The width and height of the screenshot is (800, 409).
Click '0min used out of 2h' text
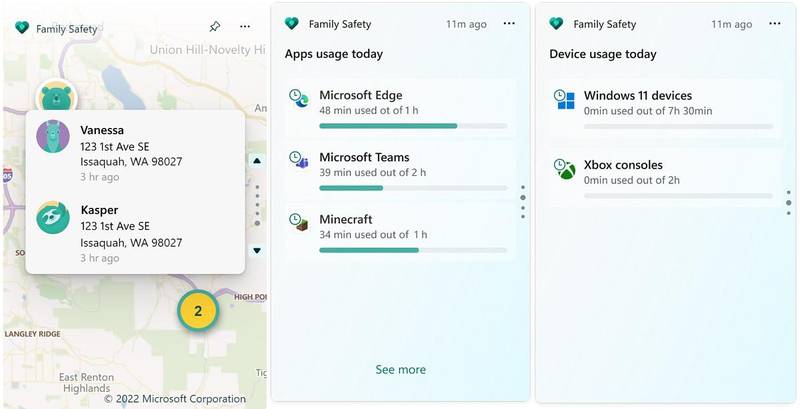click(x=632, y=180)
